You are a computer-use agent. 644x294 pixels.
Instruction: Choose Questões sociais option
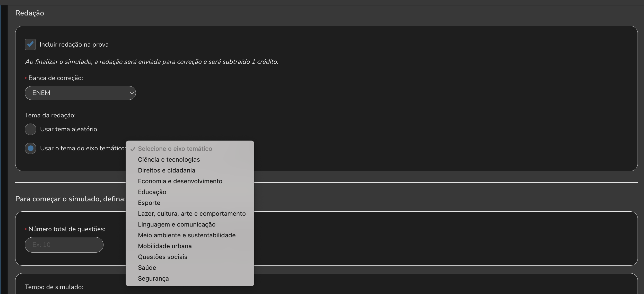coord(190,257)
